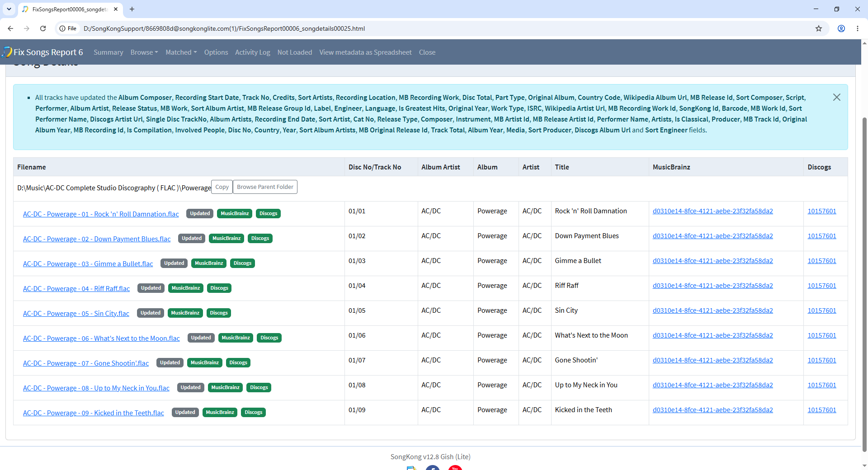This screenshot has width=868, height=470.
Task: Click the SongKong v12.8 Gish (Lite) footer text
Action: tap(430, 457)
